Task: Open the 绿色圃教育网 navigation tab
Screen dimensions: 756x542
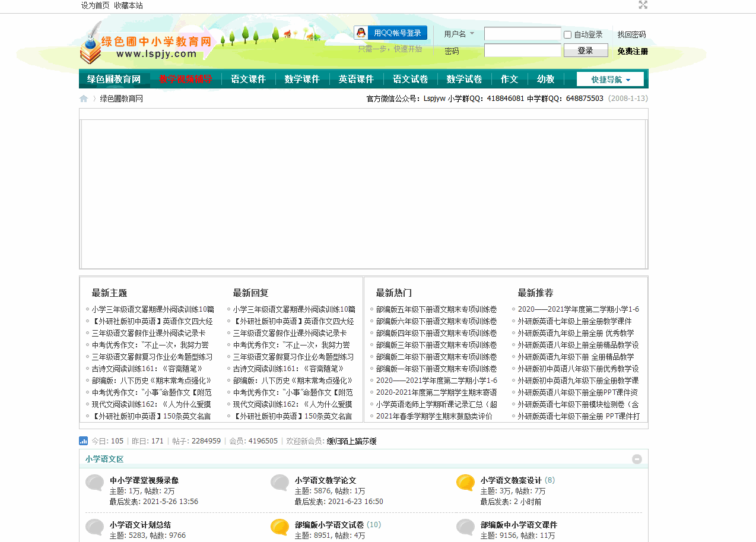Action: point(114,79)
